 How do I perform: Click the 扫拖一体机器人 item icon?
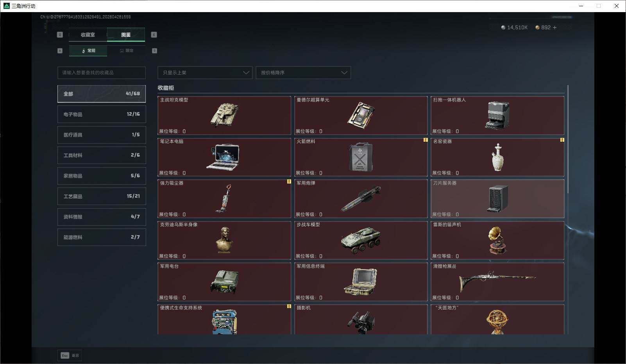click(497, 115)
